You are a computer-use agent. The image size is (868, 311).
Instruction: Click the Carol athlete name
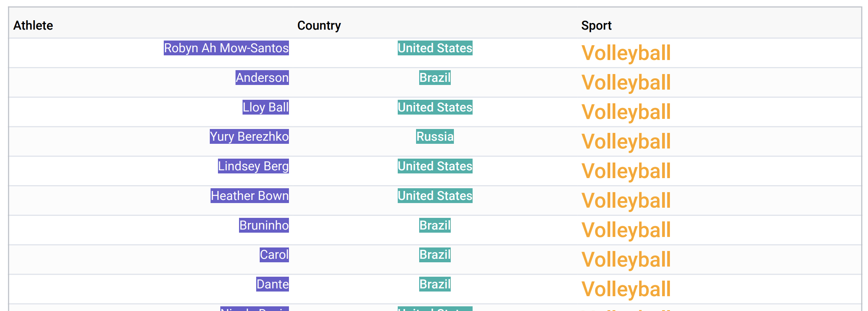[274, 254]
